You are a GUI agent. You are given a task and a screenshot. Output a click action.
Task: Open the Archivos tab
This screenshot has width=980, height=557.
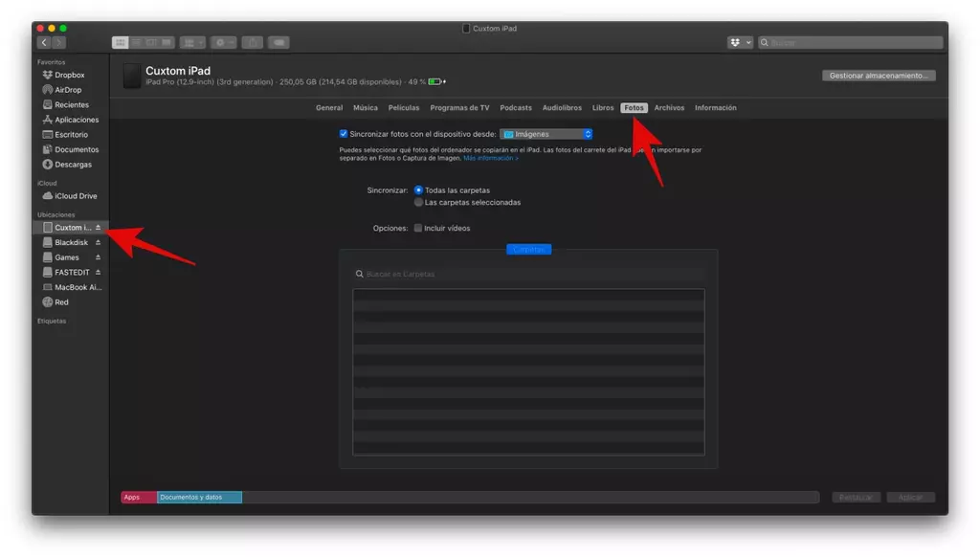(x=669, y=108)
